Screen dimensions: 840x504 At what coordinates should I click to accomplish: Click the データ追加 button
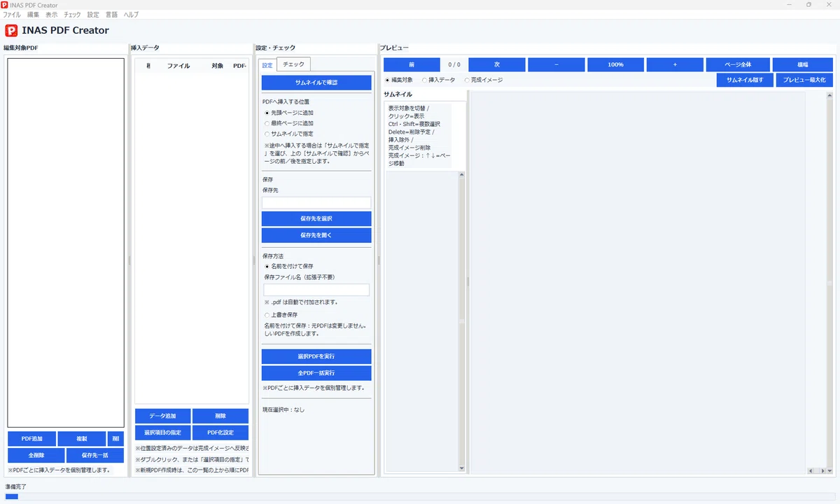162,416
